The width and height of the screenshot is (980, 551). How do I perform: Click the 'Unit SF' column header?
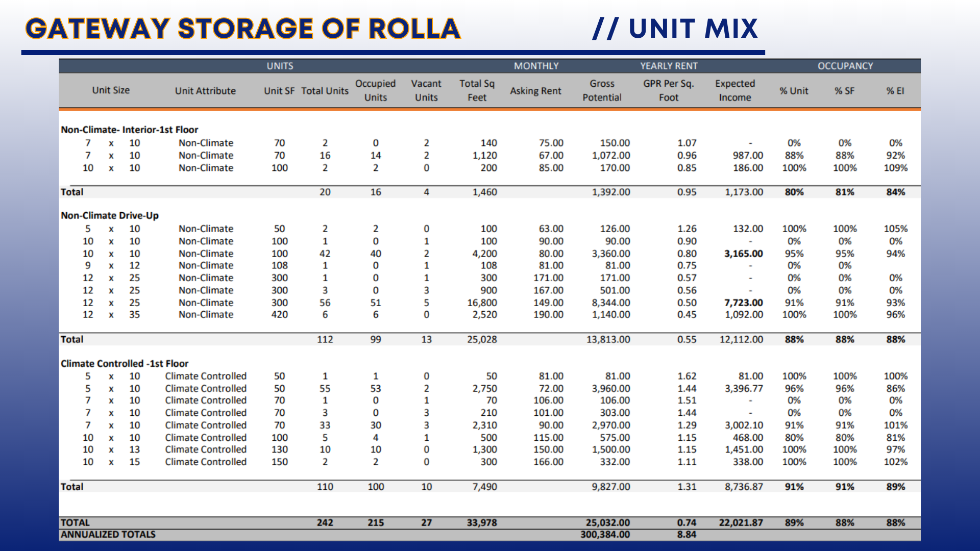(279, 91)
